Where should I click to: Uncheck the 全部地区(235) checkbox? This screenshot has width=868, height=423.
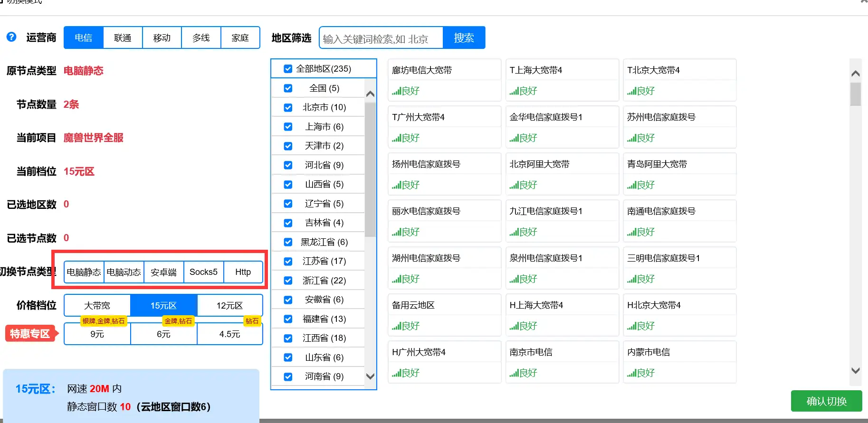(x=288, y=69)
